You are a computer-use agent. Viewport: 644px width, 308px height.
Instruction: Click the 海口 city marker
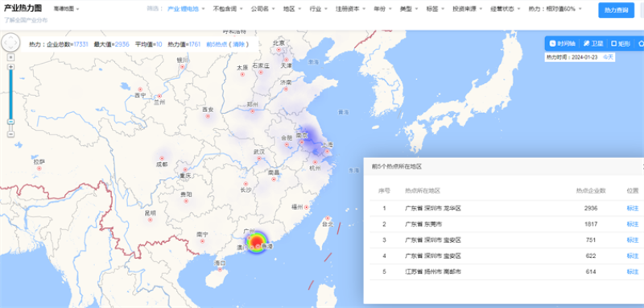pos(220,269)
